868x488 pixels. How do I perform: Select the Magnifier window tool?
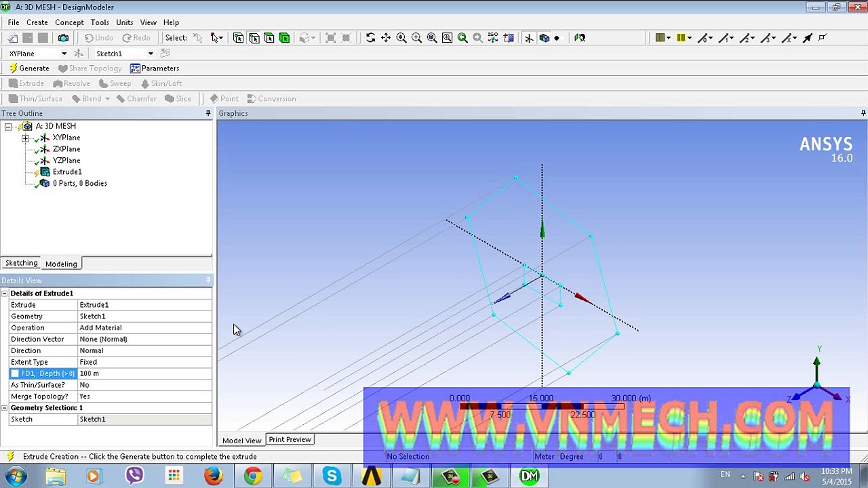point(447,38)
